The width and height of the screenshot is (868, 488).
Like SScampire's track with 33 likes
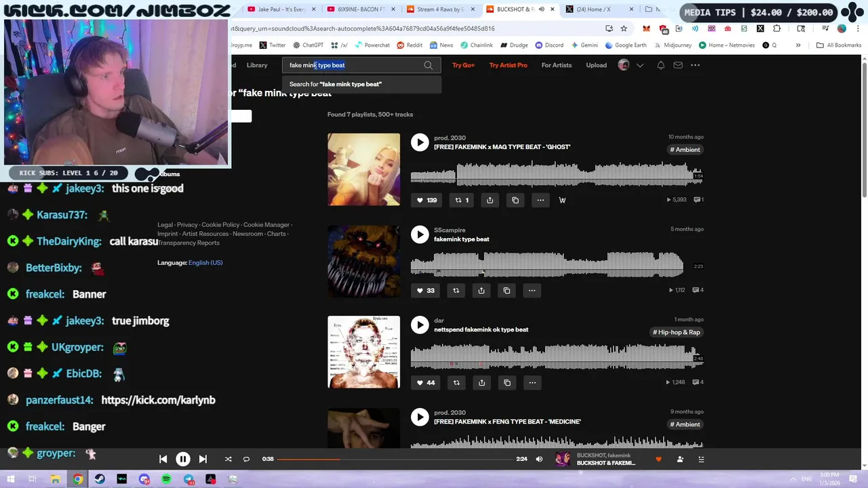(x=425, y=290)
